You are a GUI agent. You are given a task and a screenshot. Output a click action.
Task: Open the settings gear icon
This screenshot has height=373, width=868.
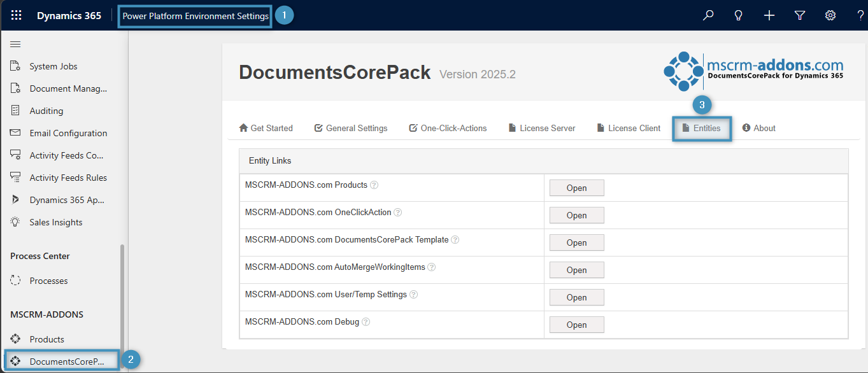coord(830,15)
